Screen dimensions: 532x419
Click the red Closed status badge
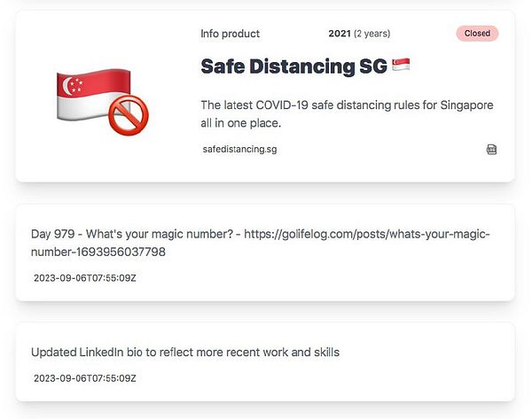click(x=477, y=34)
